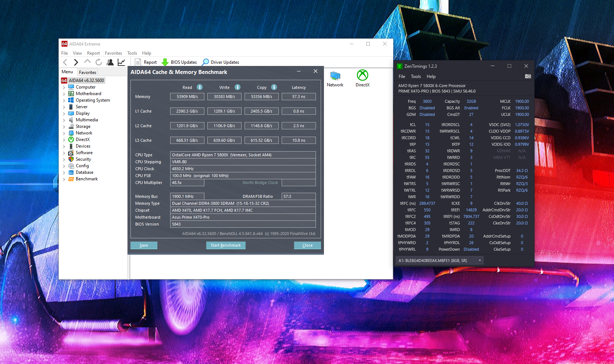Viewport: 614px width, 364px height.
Task: Click the tCL value in ZenTimings
Action: [x=427, y=125]
